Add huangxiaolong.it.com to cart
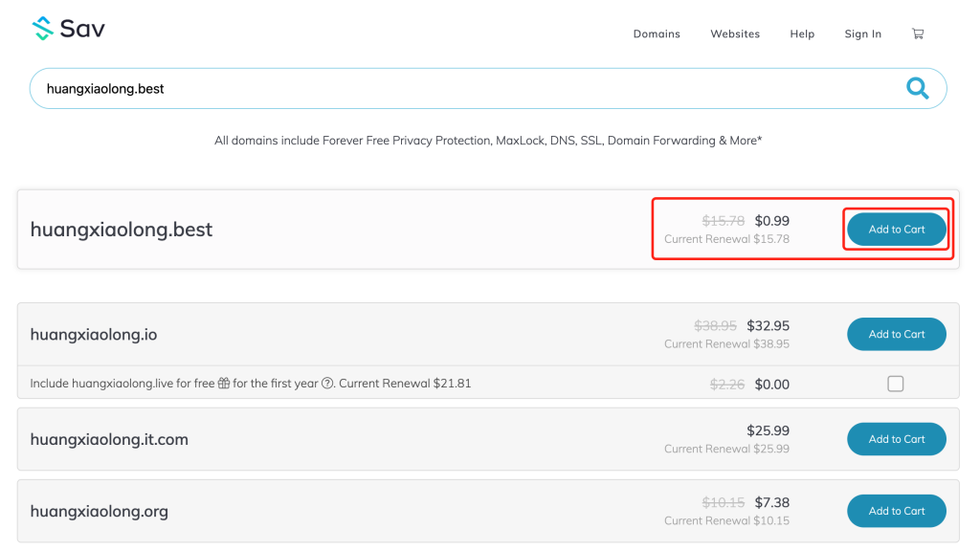The image size is (980, 551). tap(897, 439)
